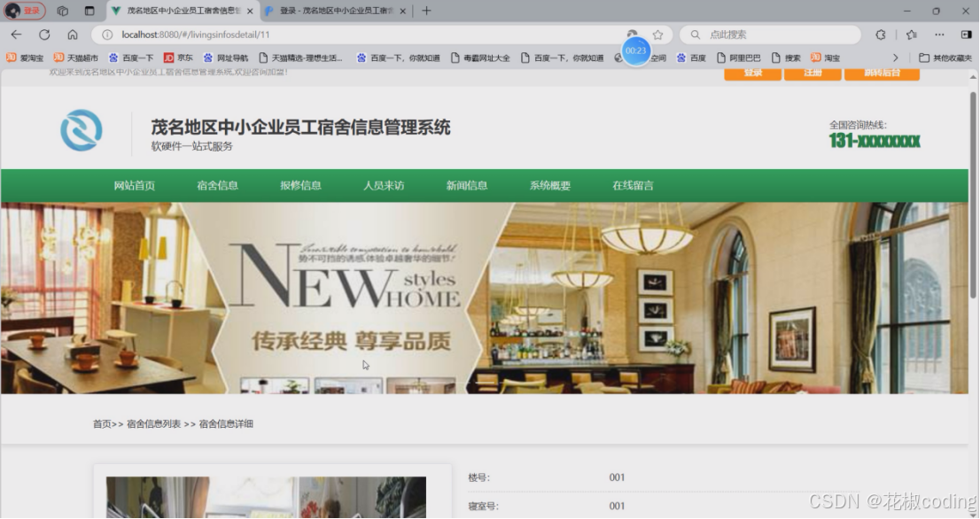Refresh the current page
Viewport: 980px width, 519px height.
[44, 35]
